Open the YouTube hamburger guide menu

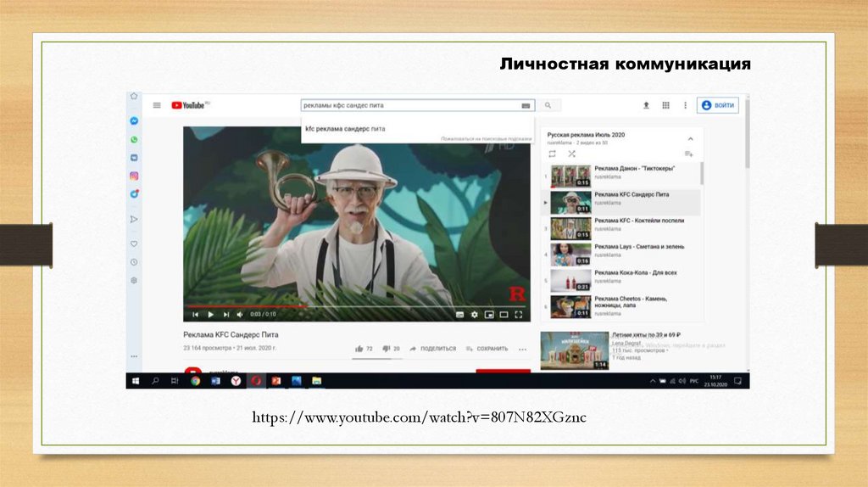pos(157,105)
